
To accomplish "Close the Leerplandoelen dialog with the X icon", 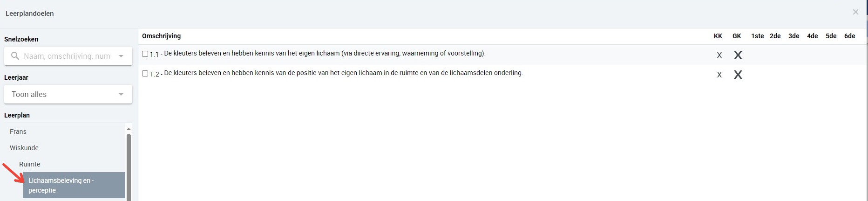I will pos(855,12).
